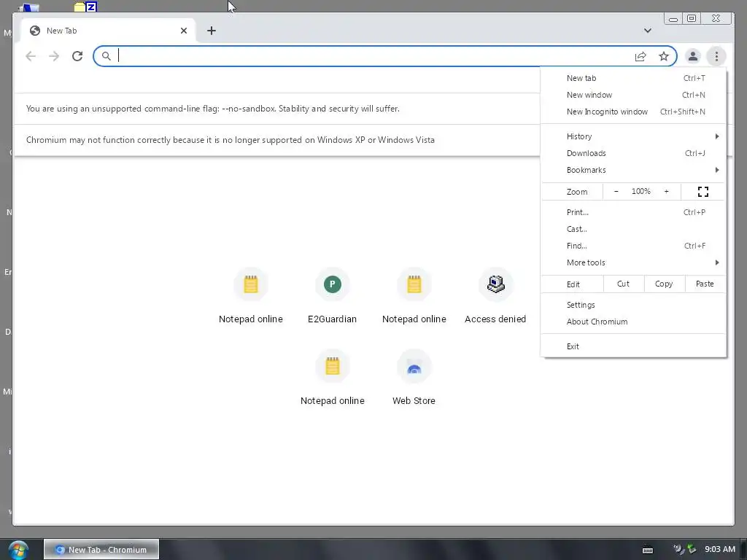Expand the History submenu
Image resolution: width=747 pixels, height=560 pixels.
tap(633, 136)
